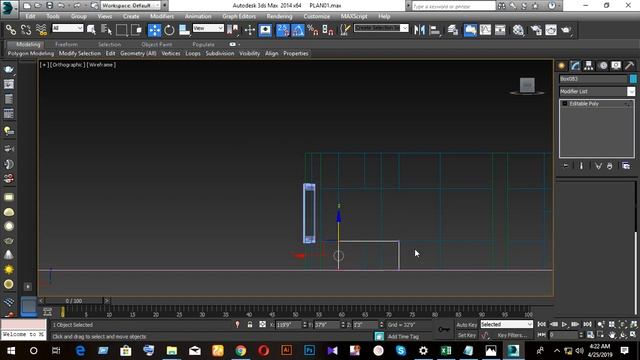Switch to the Hierarchy command panel tab
Viewport: 640px width, 360px height.
589,66
